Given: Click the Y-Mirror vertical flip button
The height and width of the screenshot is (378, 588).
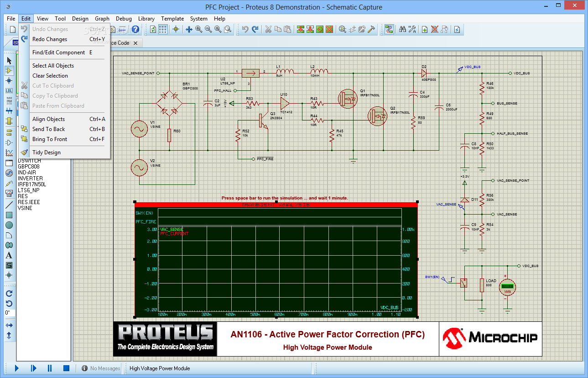Looking at the screenshot, I should pos(9,336).
